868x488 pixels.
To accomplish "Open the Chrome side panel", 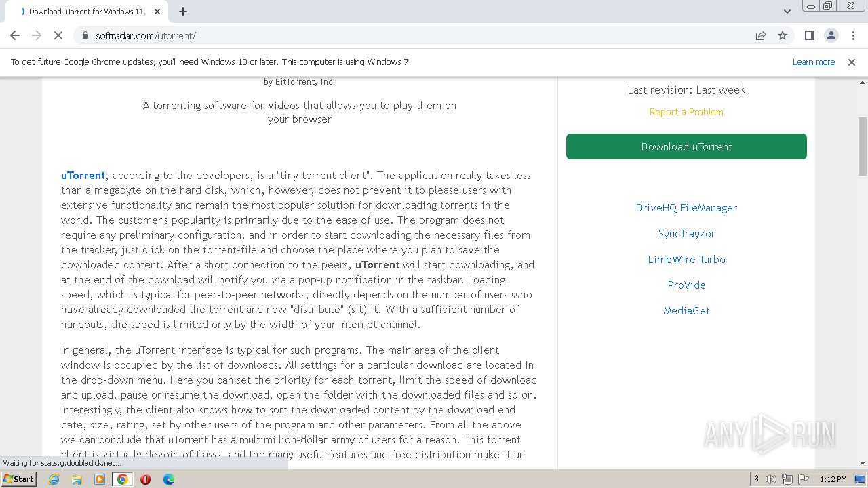I will coord(809,35).
